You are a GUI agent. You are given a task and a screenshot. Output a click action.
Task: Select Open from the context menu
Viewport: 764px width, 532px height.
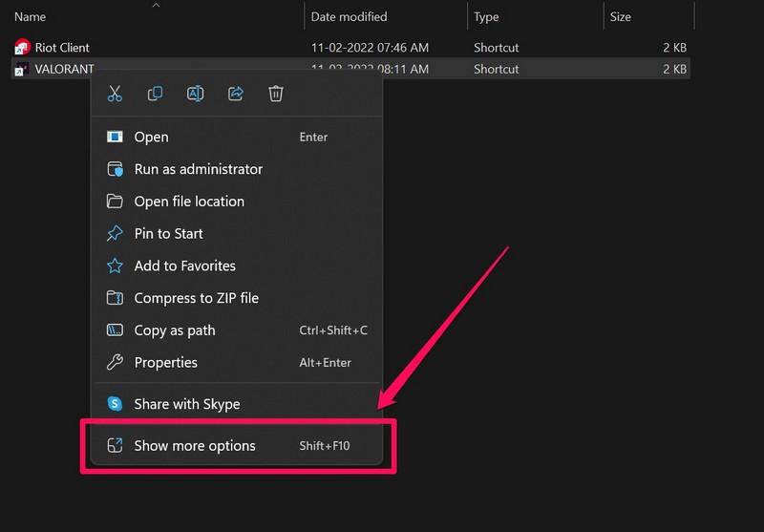[x=151, y=137]
